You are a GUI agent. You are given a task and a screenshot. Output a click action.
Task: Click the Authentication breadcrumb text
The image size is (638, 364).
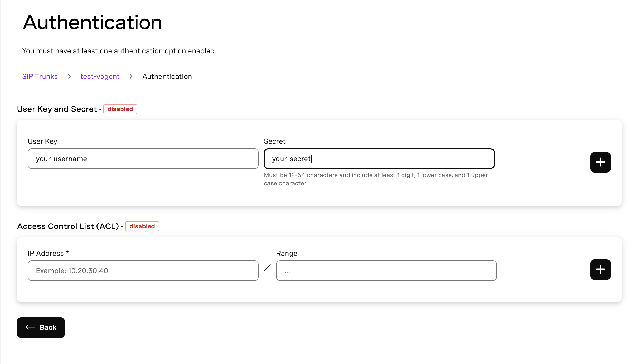click(167, 76)
